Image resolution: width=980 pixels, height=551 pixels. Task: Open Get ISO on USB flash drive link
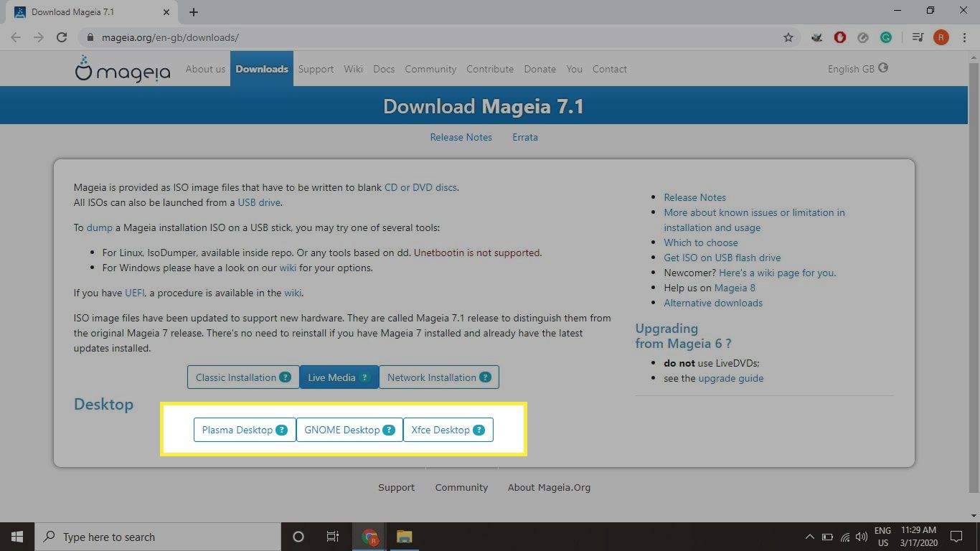coord(722,258)
